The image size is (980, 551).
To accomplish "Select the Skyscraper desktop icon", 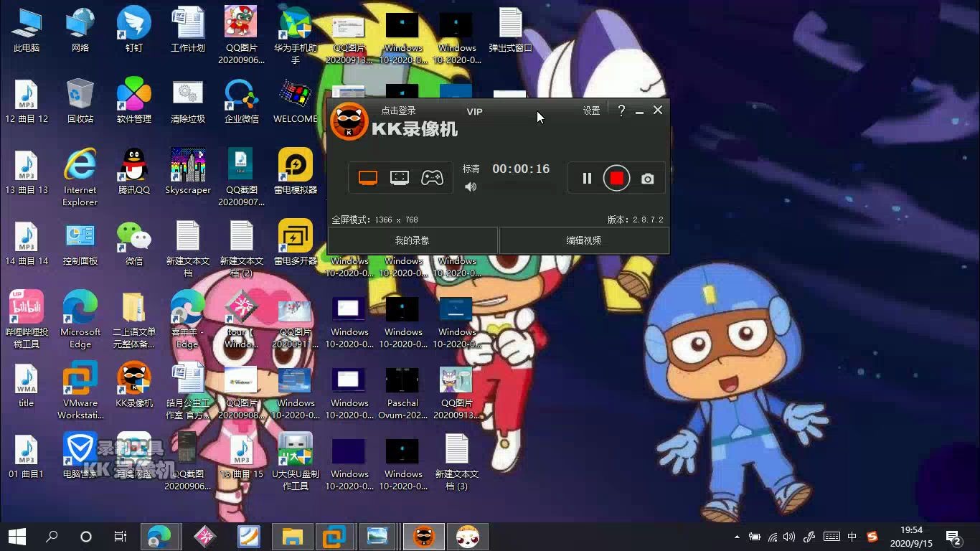I will (x=188, y=172).
